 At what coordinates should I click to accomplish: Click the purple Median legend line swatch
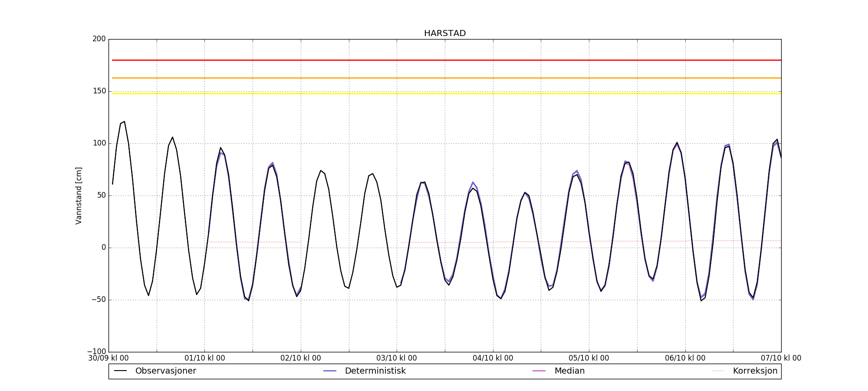[x=539, y=371]
